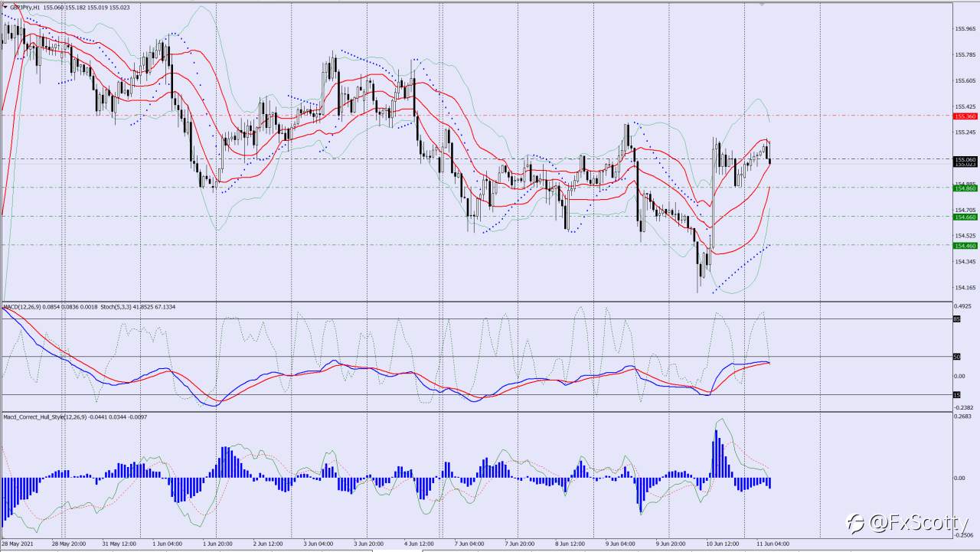Click the 9 Jun 04:00 time label
The height and width of the screenshot is (552, 980).
click(x=620, y=544)
